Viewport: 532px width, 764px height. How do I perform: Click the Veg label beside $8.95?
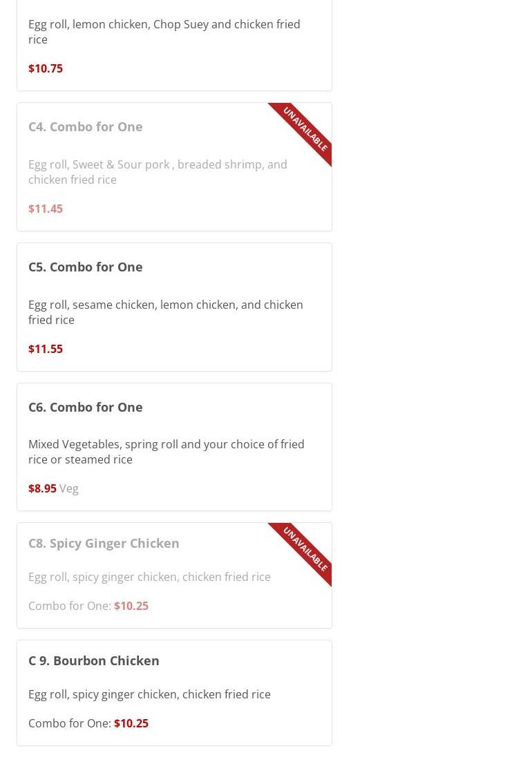[69, 488]
